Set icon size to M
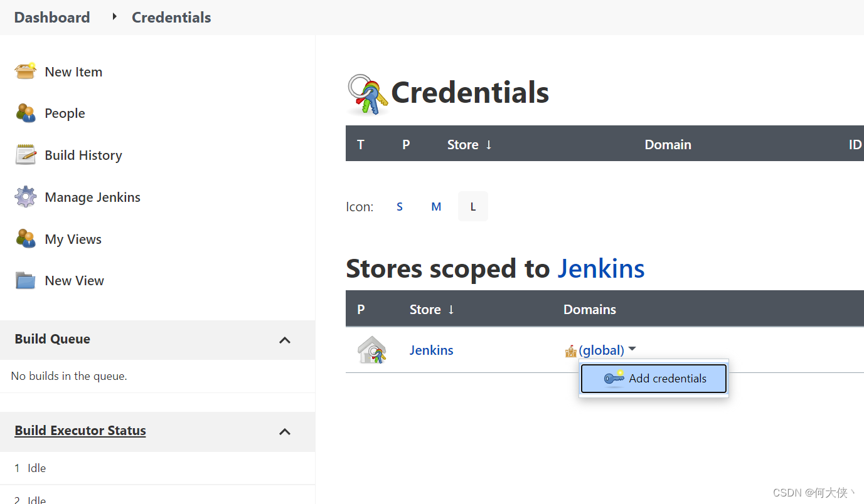Screen dimensions: 864x504 [436, 206]
